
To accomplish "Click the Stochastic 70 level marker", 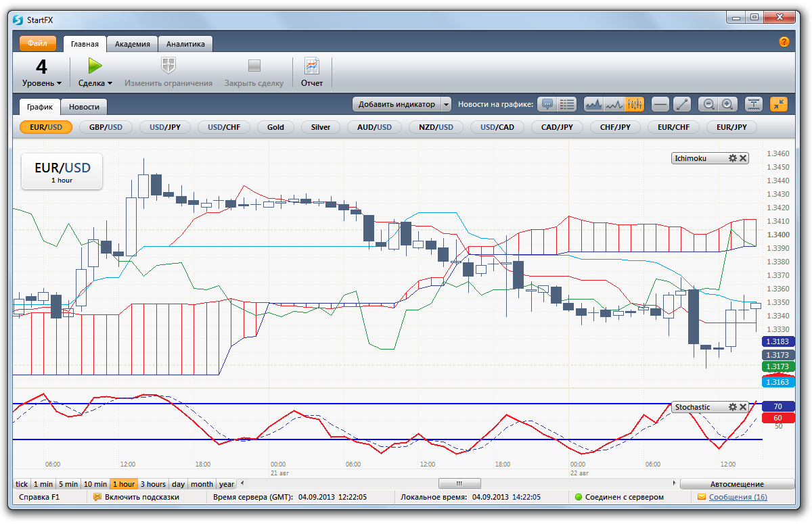I will [777, 407].
